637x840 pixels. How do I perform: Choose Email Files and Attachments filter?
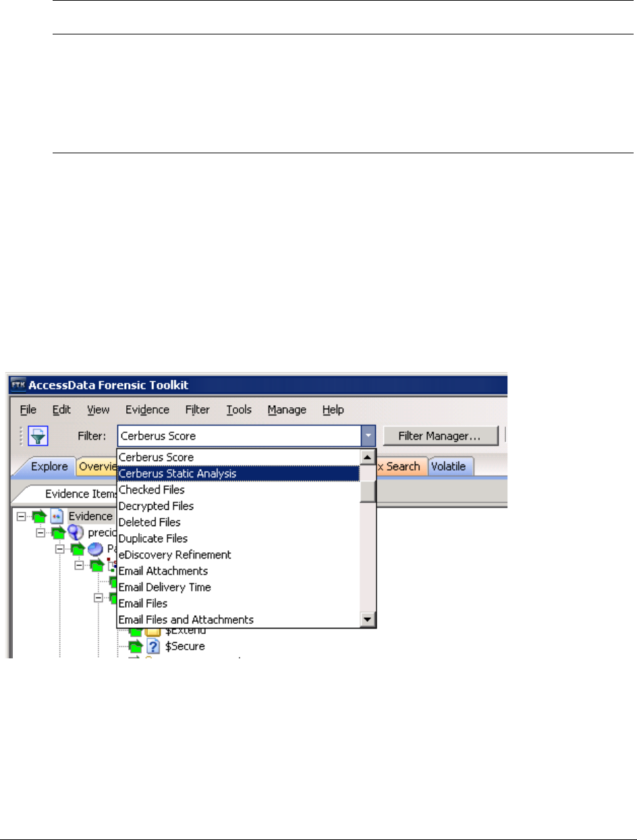(x=239, y=619)
